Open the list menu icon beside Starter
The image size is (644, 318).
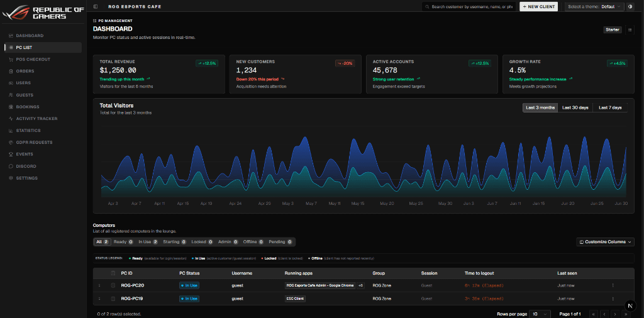click(630, 30)
